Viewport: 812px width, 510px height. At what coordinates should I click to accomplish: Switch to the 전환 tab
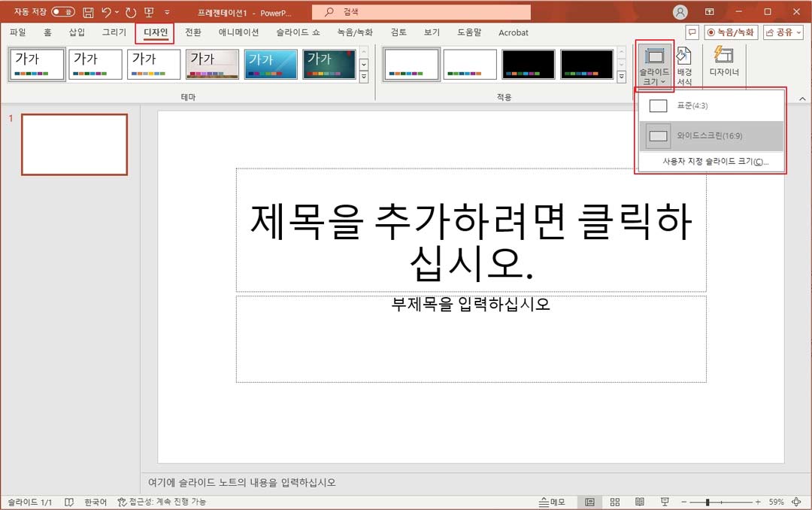pyautogui.click(x=193, y=32)
